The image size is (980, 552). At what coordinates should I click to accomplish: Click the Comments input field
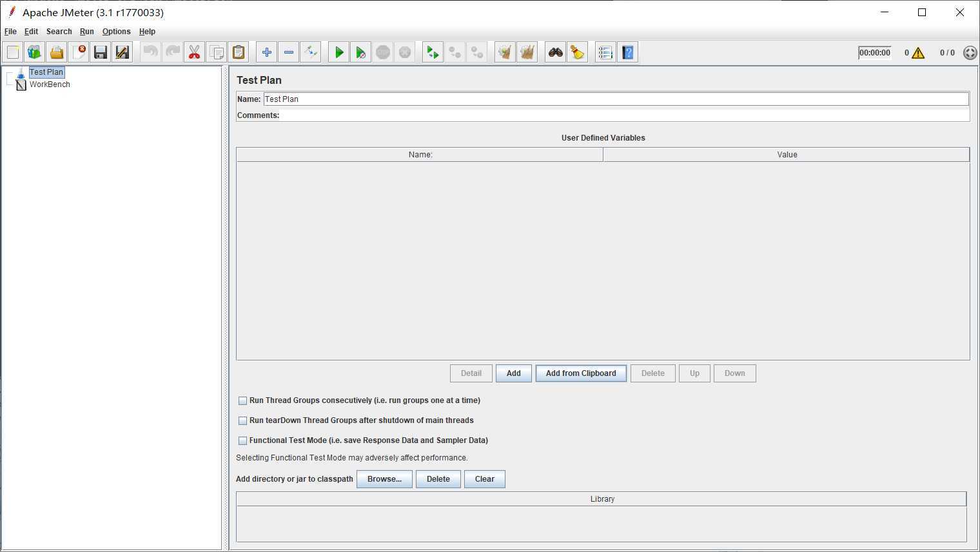click(x=624, y=115)
